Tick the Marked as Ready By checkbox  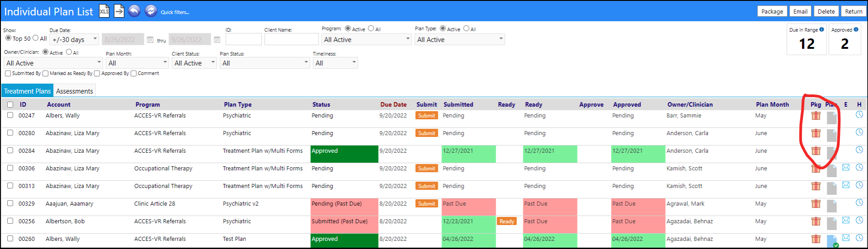pos(46,74)
